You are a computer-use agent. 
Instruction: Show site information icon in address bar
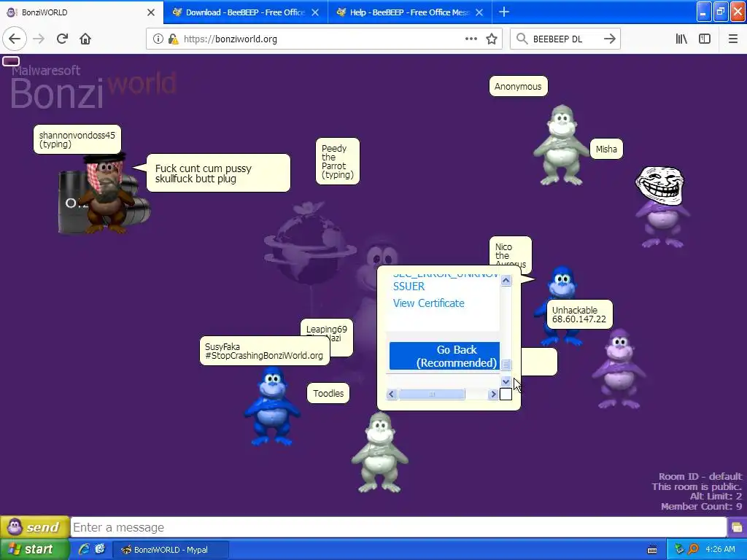pos(158,39)
